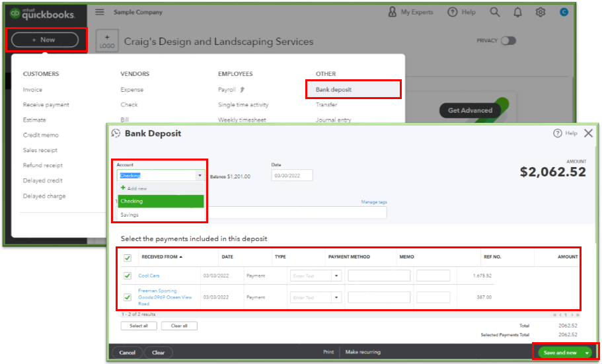Expand Save and new arrow options

[x=587, y=353]
